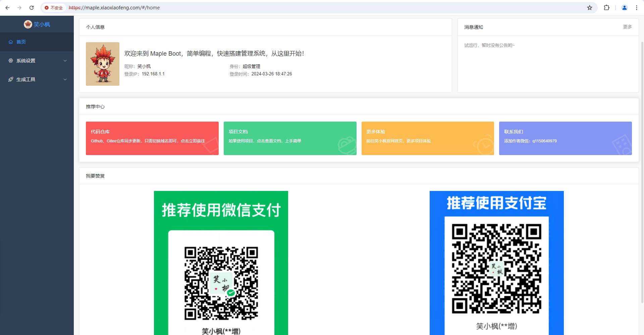Click the 试运行 notice text
The width and height of the screenshot is (644, 335).
pyautogui.click(x=489, y=45)
